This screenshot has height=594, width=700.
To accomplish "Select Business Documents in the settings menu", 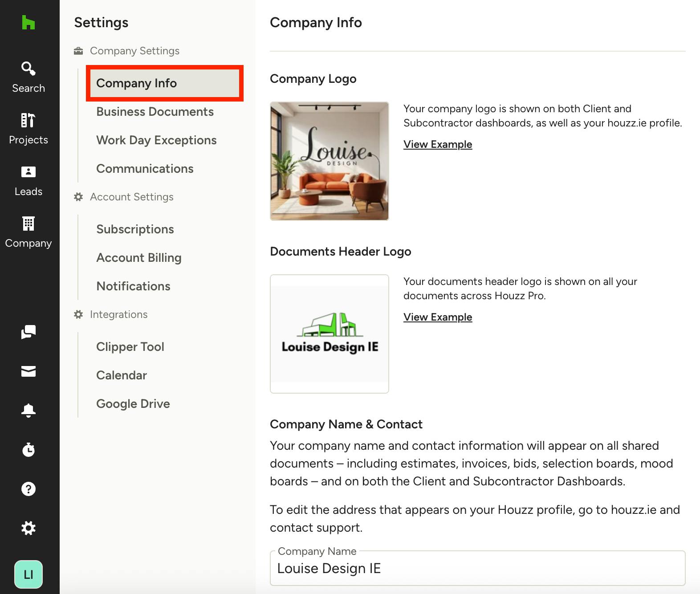I will (x=155, y=112).
